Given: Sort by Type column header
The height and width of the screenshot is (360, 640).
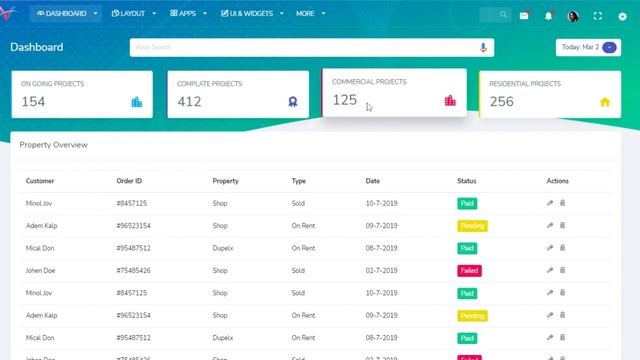Looking at the screenshot, I should [x=299, y=181].
